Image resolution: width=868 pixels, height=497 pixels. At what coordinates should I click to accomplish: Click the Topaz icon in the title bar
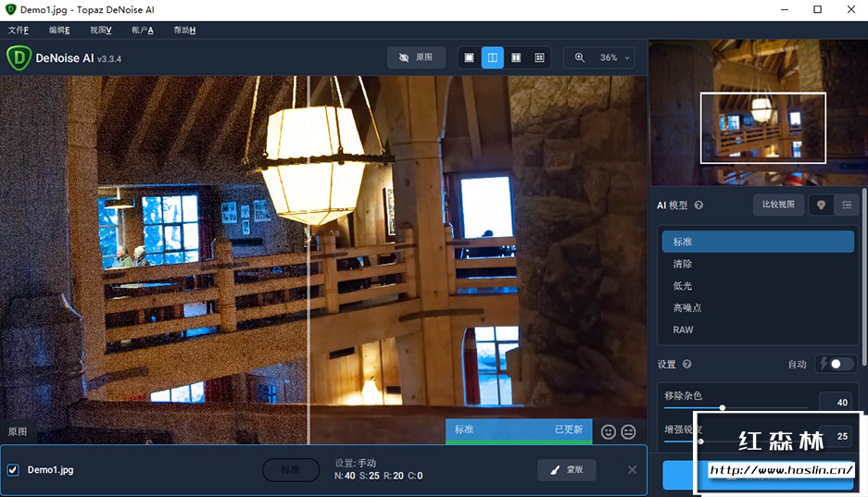(10, 9)
